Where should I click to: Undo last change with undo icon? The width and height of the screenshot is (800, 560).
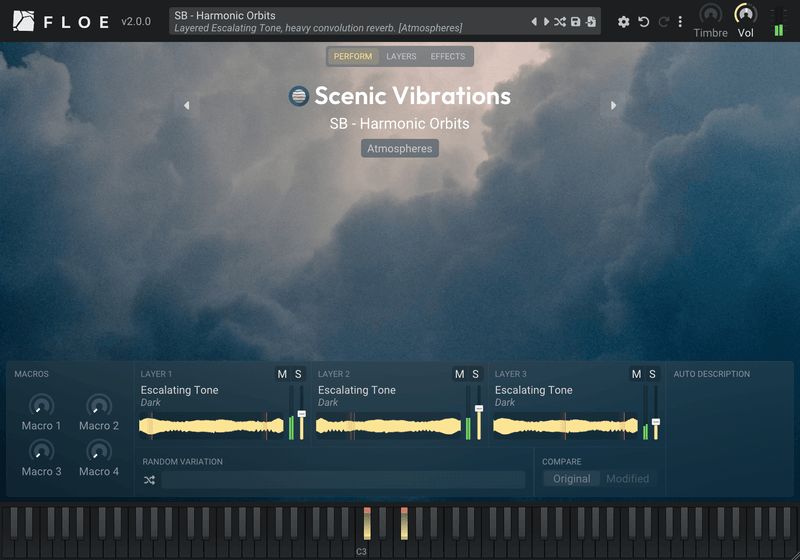pos(644,21)
